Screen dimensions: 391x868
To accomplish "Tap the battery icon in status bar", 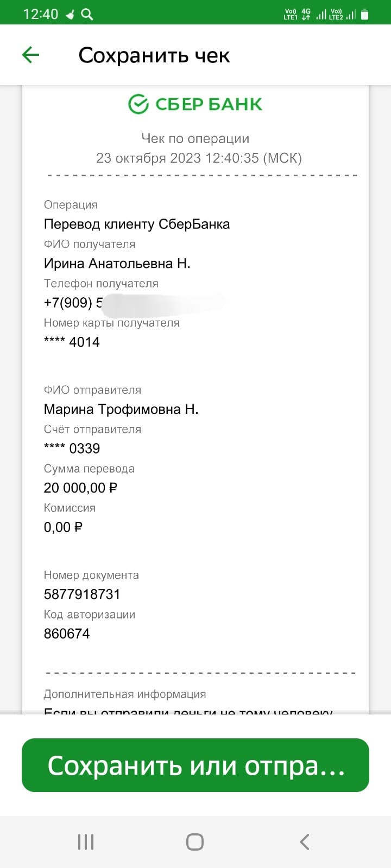I will pyautogui.click(x=365, y=15).
